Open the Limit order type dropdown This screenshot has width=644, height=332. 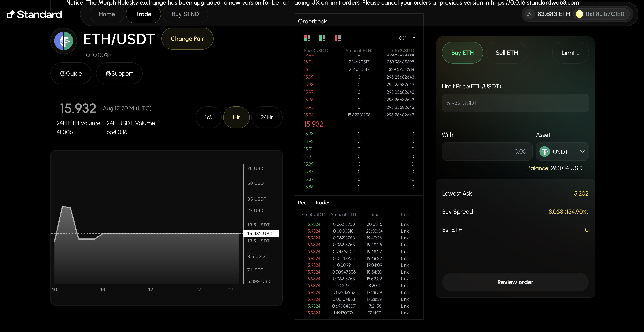pyautogui.click(x=570, y=53)
